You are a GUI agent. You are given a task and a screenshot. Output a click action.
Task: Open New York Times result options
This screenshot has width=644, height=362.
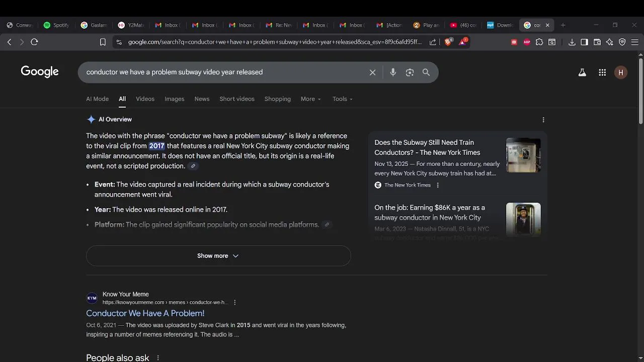pyautogui.click(x=438, y=185)
